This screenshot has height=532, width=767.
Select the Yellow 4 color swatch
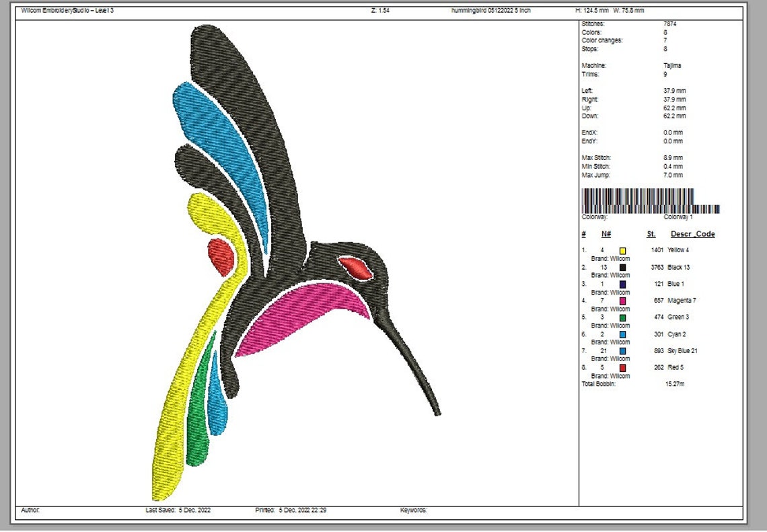pyautogui.click(x=622, y=250)
